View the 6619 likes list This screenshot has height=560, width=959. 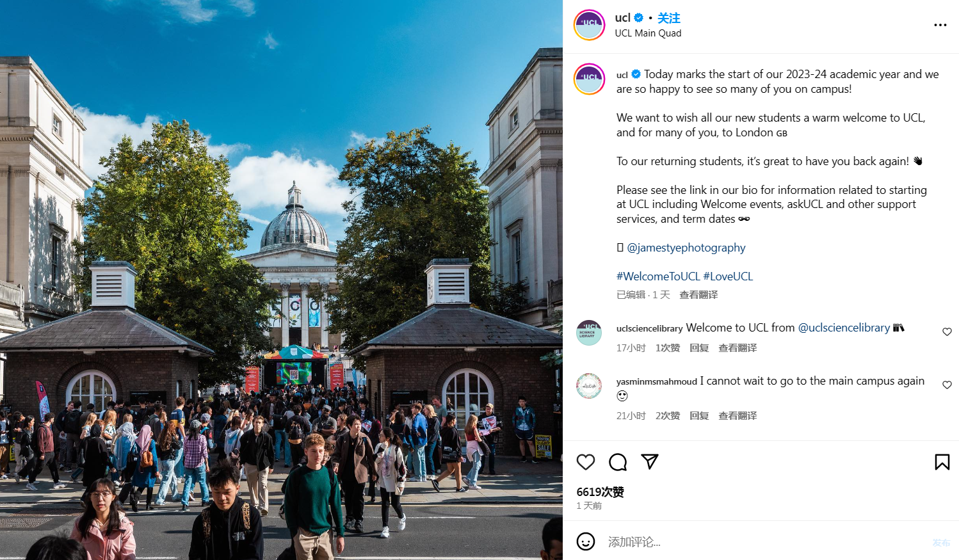(600, 492)
